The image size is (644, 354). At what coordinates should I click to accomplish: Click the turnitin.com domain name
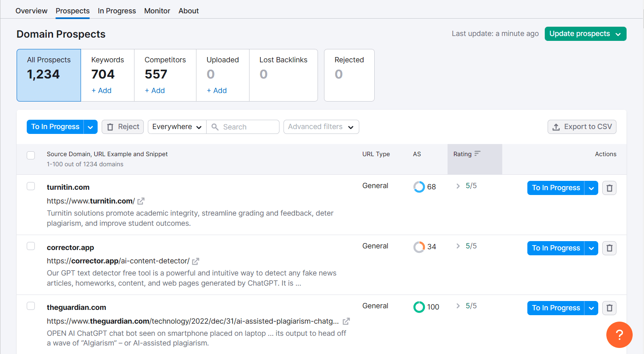68,187
